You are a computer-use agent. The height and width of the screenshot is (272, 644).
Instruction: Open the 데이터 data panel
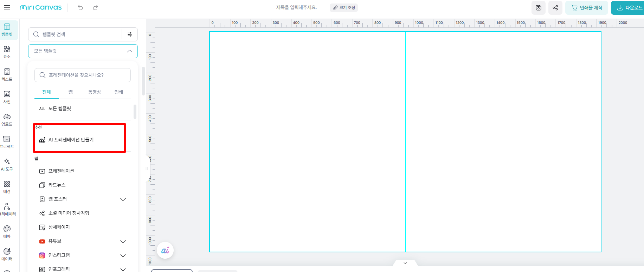7,254
